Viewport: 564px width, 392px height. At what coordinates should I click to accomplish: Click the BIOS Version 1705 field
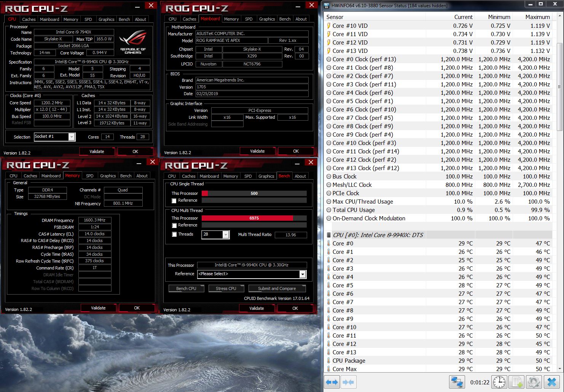(x=252, y=87)
